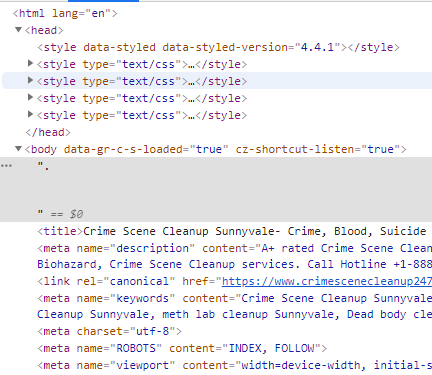Collapse the <head> element triangle

point(19,30)
